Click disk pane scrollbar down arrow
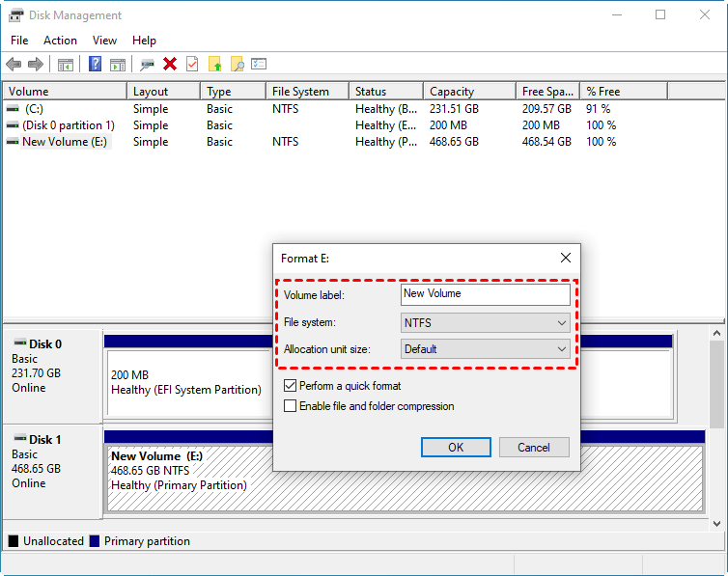Screen dimensions: 728x576 point(716,524)
